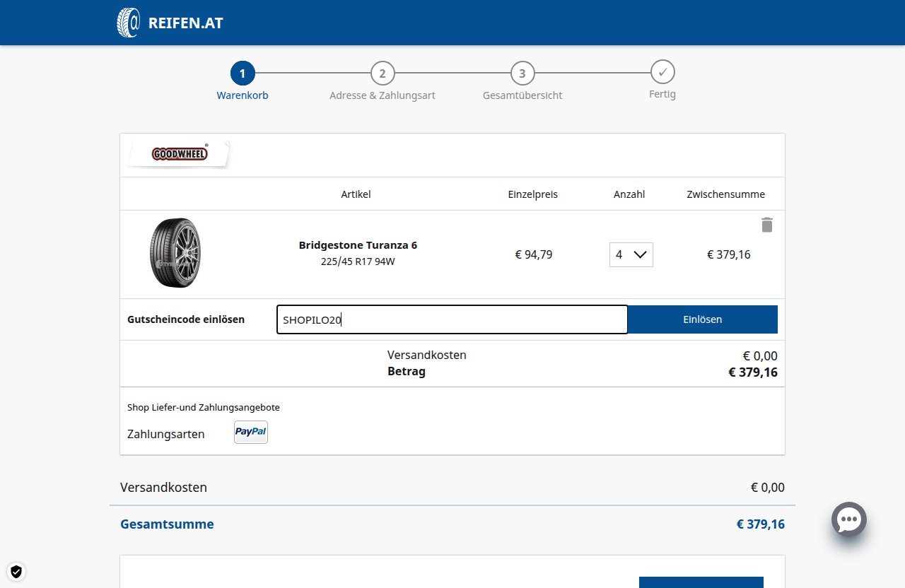Open the REIFEN.AT homepage via tire logo

[129, 23]
